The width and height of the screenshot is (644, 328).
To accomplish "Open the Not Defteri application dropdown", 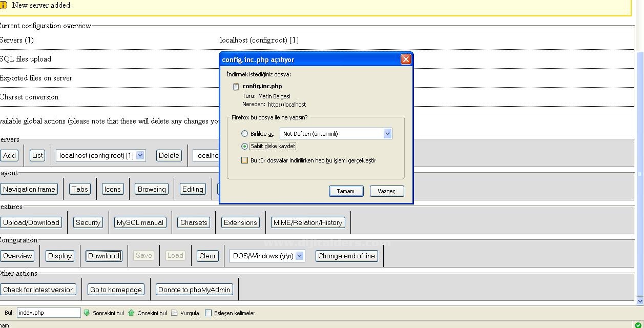I will click(387, 134).
